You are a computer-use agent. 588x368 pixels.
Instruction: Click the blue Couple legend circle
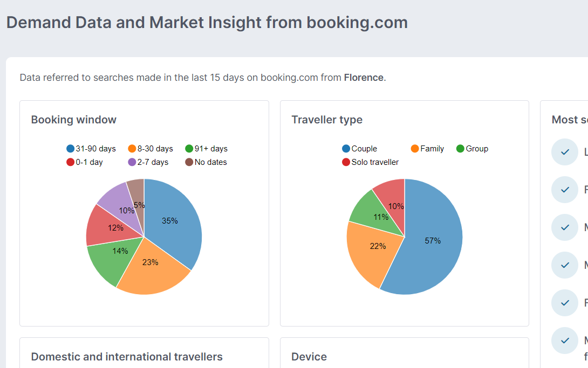pos(346,149)
